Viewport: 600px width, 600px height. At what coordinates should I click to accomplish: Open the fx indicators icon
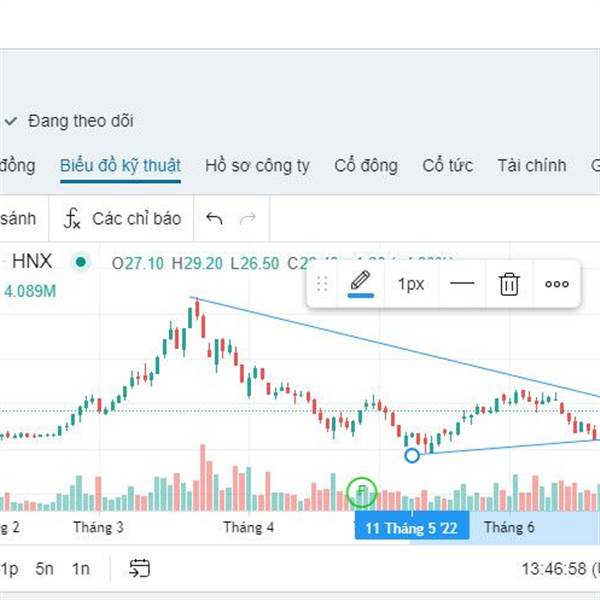72,218
